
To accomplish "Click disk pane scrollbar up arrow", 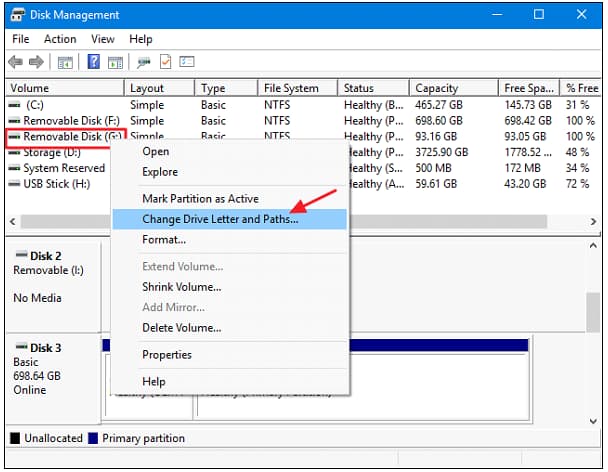I will coord(593,246).
